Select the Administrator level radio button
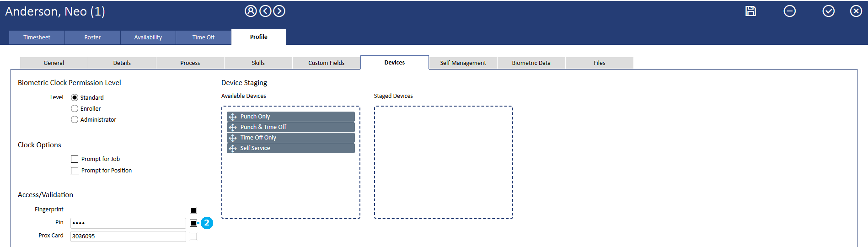 pyautogui.click(x=75, y=119)
